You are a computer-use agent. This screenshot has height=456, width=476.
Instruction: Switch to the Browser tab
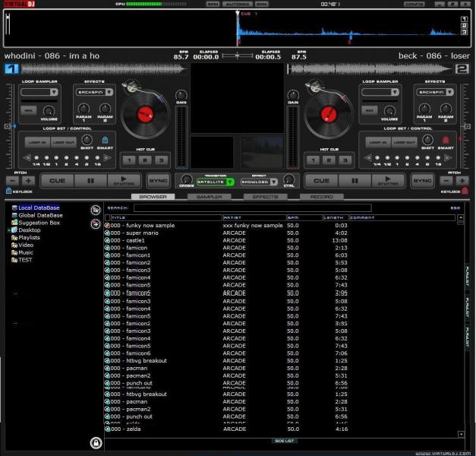[x=153, y=197]
